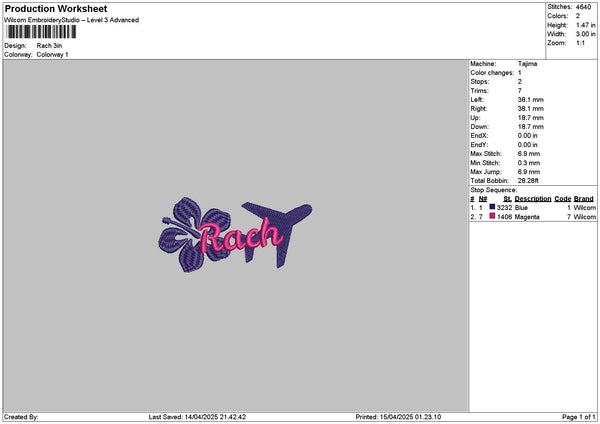Click the Magenta thread color swatch

pos(492,216)
